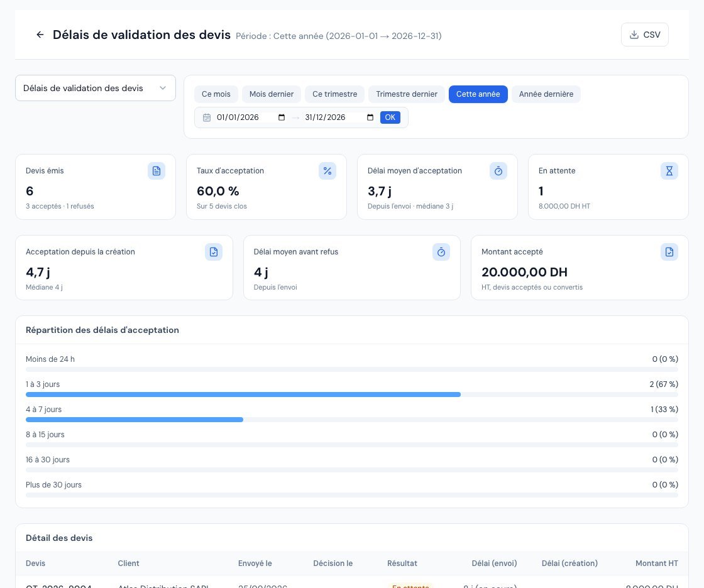Click the Plus de 30 jours label
Viewport: 704px width, 588px height.
(54, 485)
